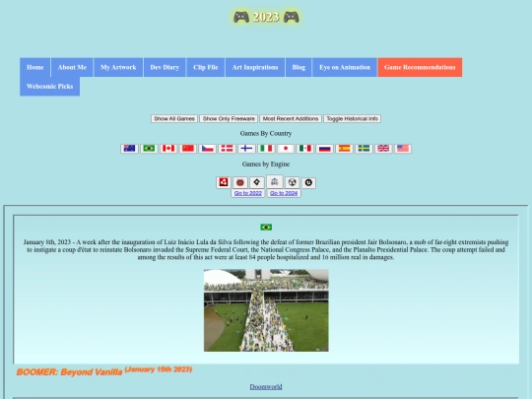Click the Most Recent Additions button
This screenshot has height=399, width=532.
pos(291,119)
